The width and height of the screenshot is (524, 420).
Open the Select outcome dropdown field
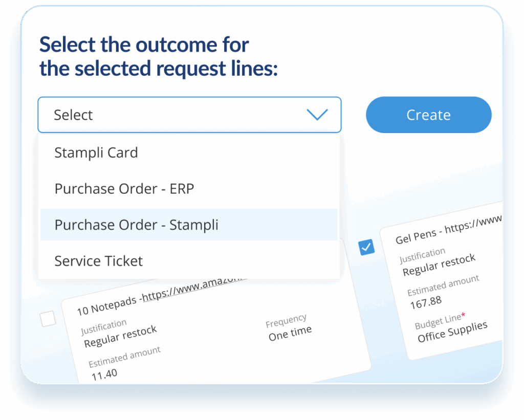[189, 115]
